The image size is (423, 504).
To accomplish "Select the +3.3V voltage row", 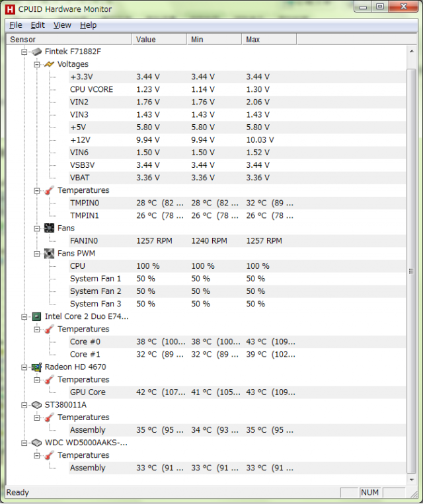I will 237,77.
